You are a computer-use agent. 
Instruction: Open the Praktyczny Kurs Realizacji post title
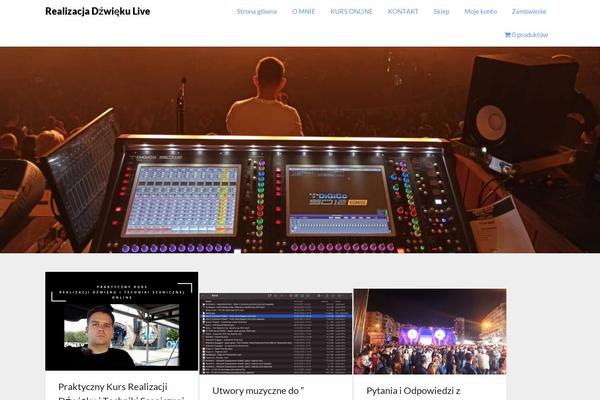click(121, 392)
